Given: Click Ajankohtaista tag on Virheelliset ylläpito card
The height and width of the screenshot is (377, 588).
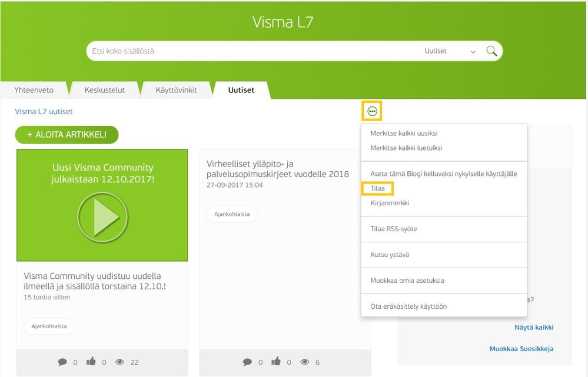Looking at the screenshot, I should [232, 214].
